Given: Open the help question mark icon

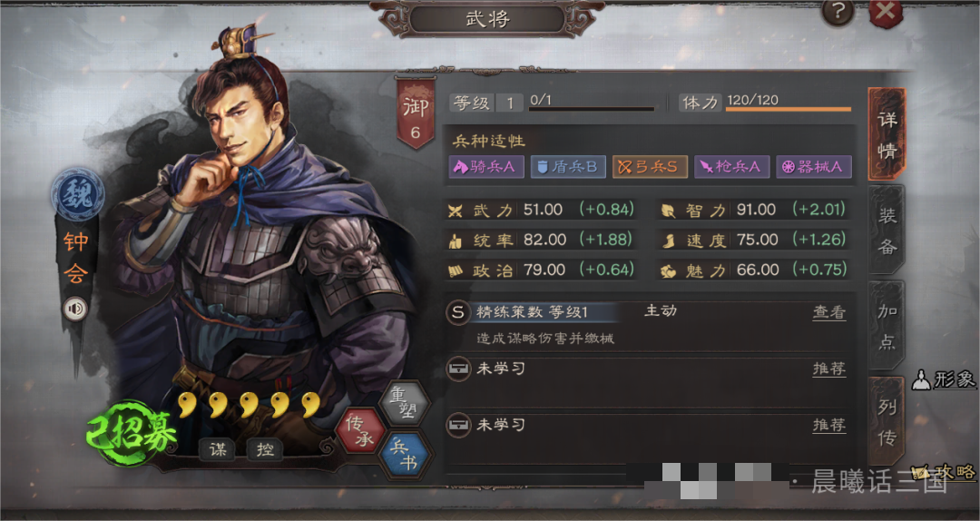Looking at the screenshot, I should point(838,12).
